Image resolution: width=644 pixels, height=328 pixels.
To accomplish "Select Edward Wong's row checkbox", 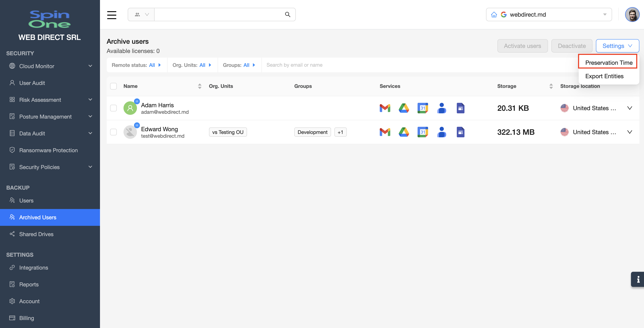I will pos(113,132).
